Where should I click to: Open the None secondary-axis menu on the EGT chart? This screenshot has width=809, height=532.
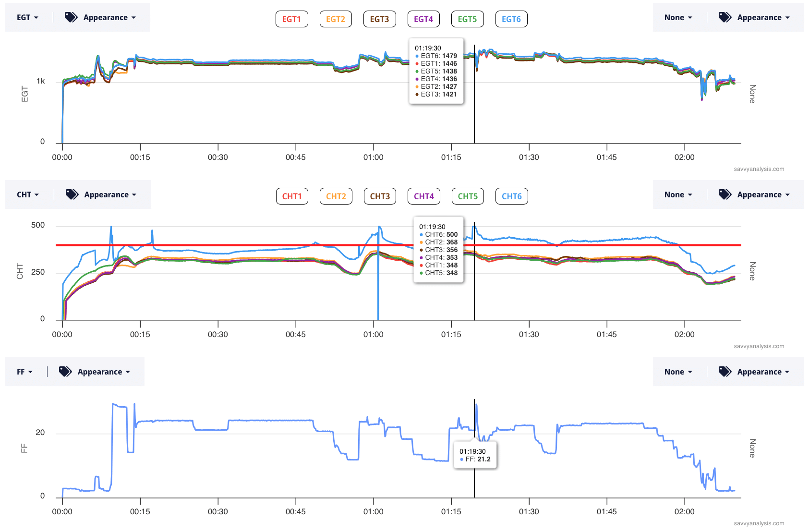pos(678,17)
